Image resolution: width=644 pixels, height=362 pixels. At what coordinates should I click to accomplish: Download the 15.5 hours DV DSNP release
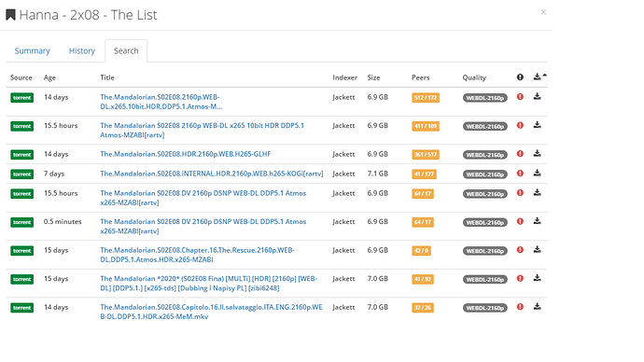(x=537, y=192)
